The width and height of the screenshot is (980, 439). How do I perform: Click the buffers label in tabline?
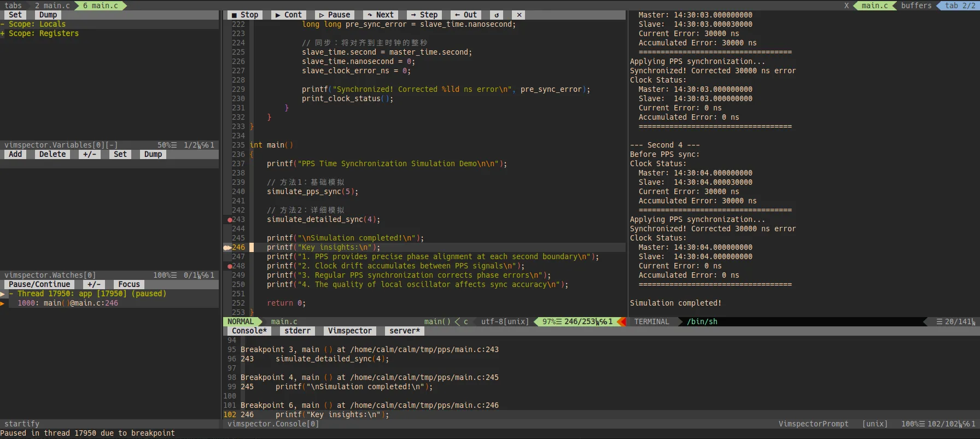click(917, 5)
